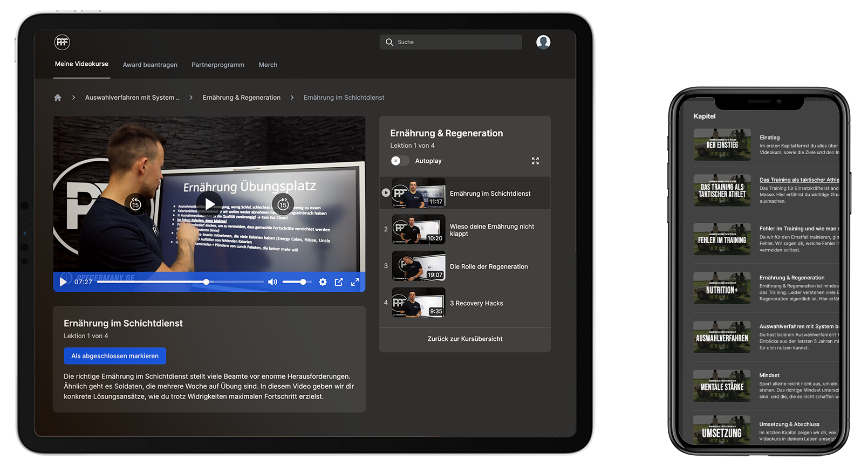Open the Award beantragen tab

coord(150,65)
